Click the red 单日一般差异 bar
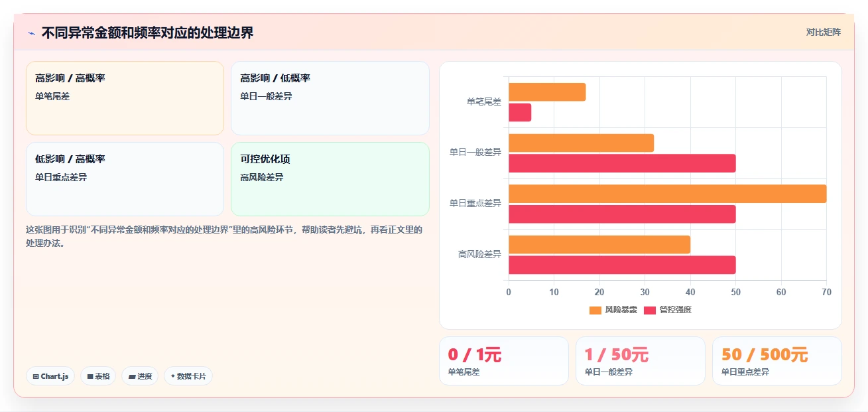The height and width of the screenshot is (412, 868). (x=622, y=163)
